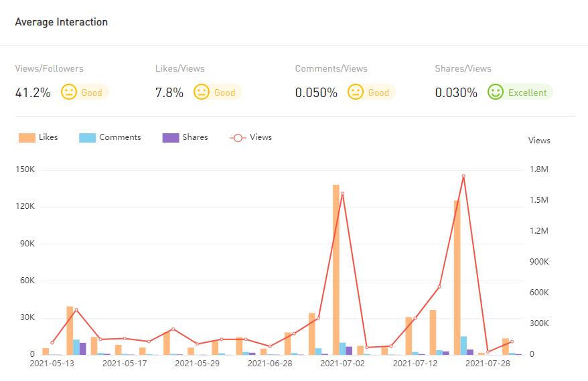Screen dimensions: 588x381
Task: Toggle the Shares series via legend label
Action: (x=195, y=137)
